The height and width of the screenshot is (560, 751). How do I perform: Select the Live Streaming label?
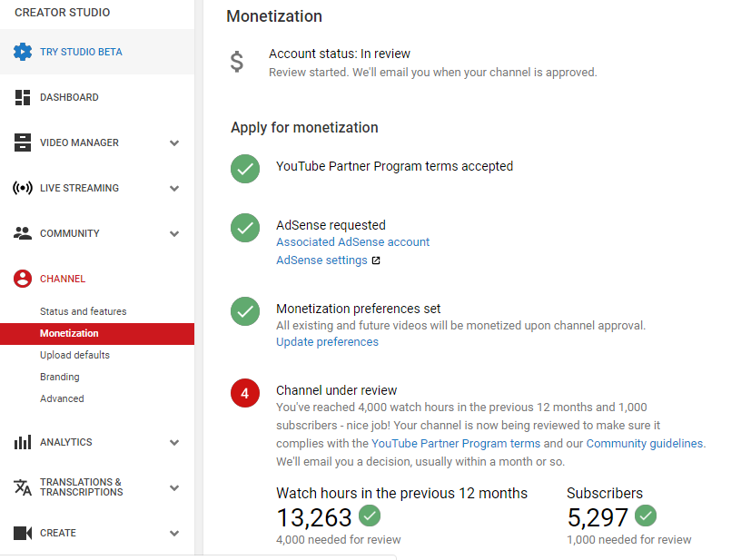[x=80, y=188]
